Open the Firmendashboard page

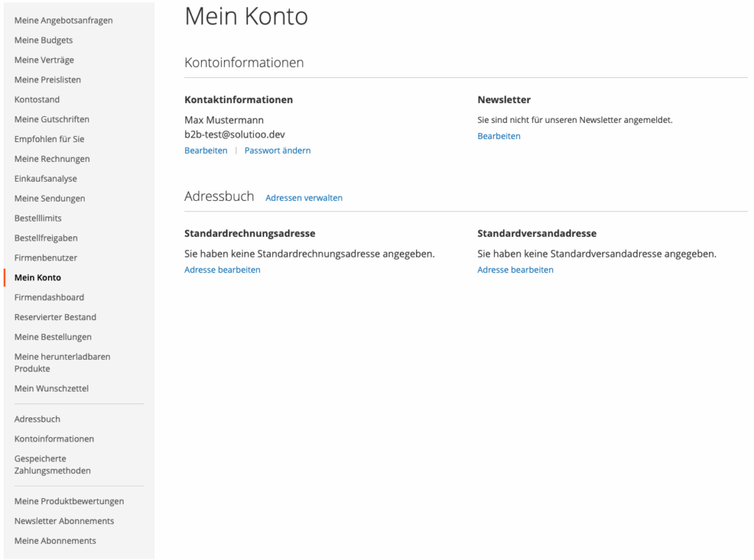pos(49,298)
